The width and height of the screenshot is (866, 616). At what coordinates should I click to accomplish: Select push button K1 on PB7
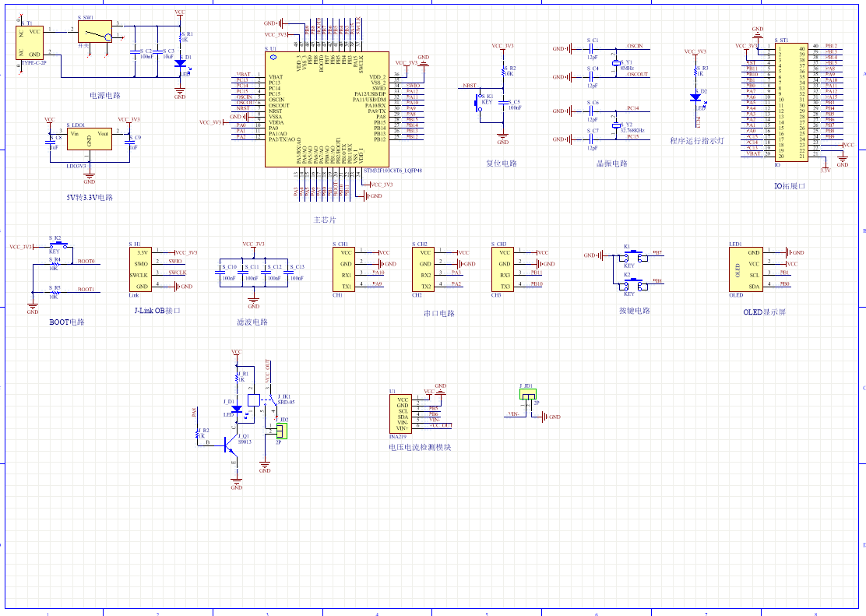point(634,255)
